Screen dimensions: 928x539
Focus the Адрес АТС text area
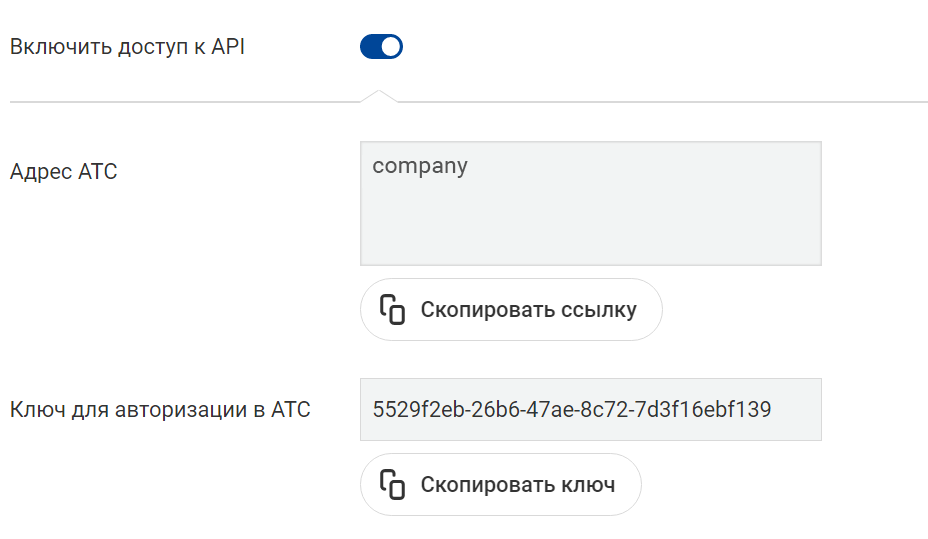[591, 204]
